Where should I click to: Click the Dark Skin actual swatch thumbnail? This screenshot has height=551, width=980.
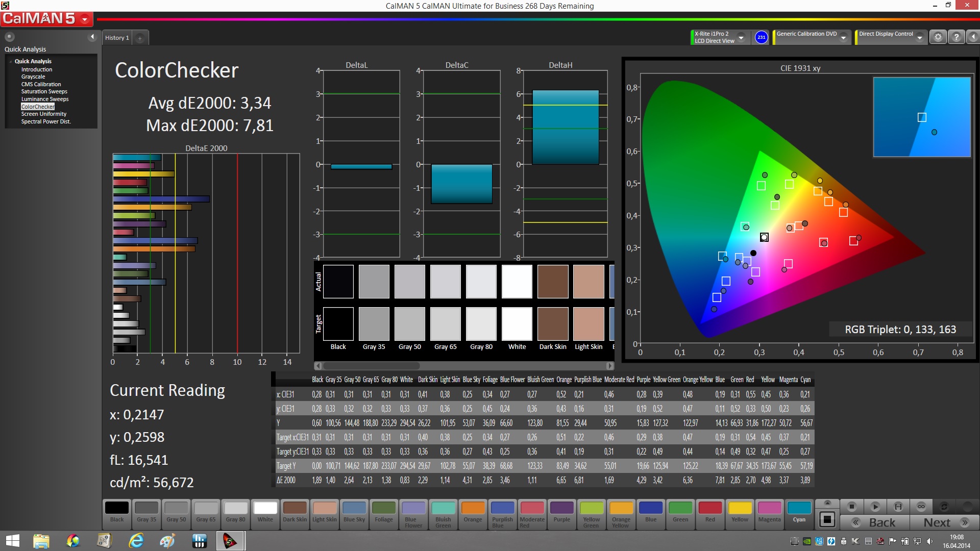coord(553,281)
